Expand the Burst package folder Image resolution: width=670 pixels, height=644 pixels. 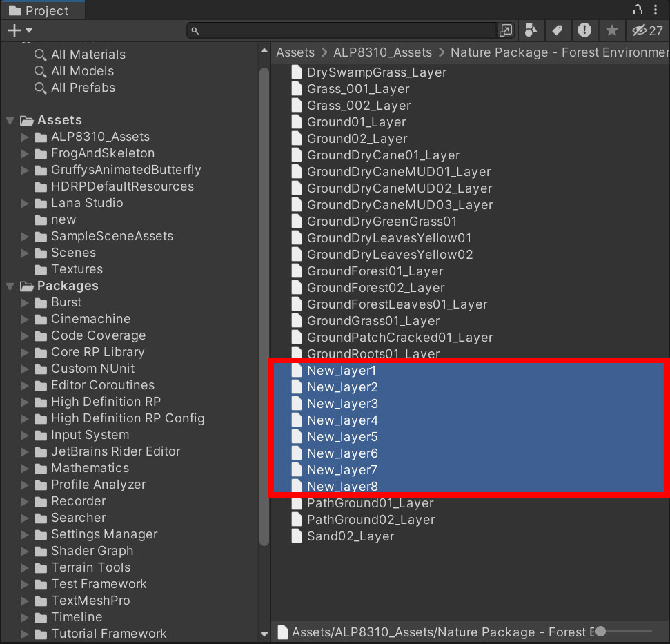point(24,303)
